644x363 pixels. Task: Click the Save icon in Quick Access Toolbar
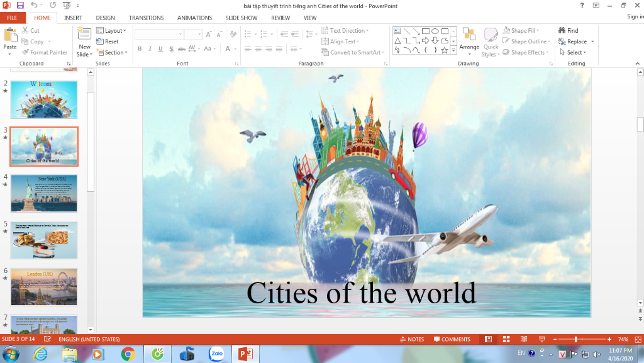[x=19, y=5]
